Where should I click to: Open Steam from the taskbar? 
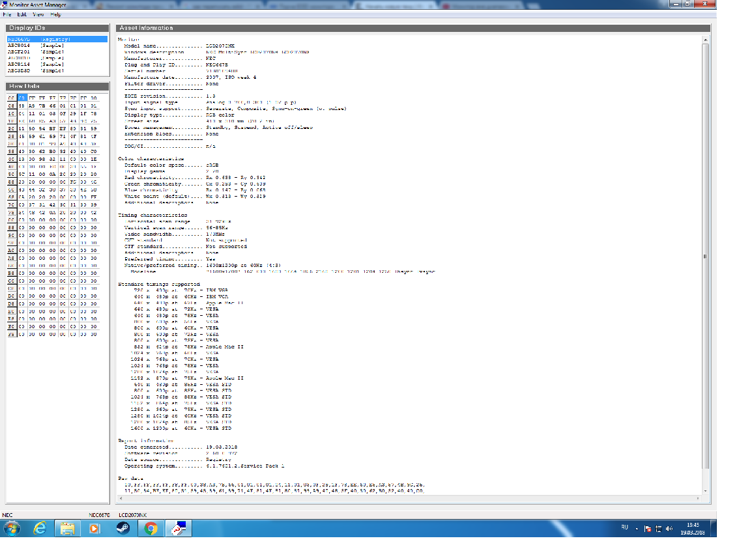coord(123,528)
